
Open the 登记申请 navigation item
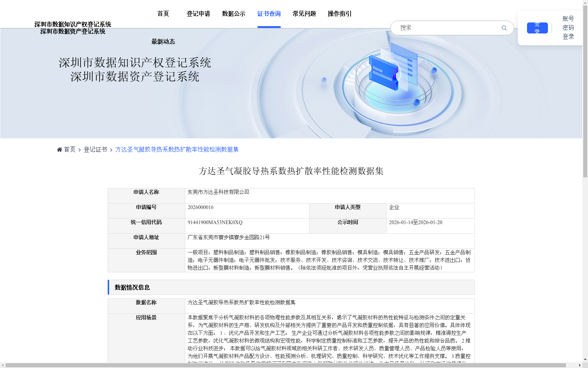198,14
